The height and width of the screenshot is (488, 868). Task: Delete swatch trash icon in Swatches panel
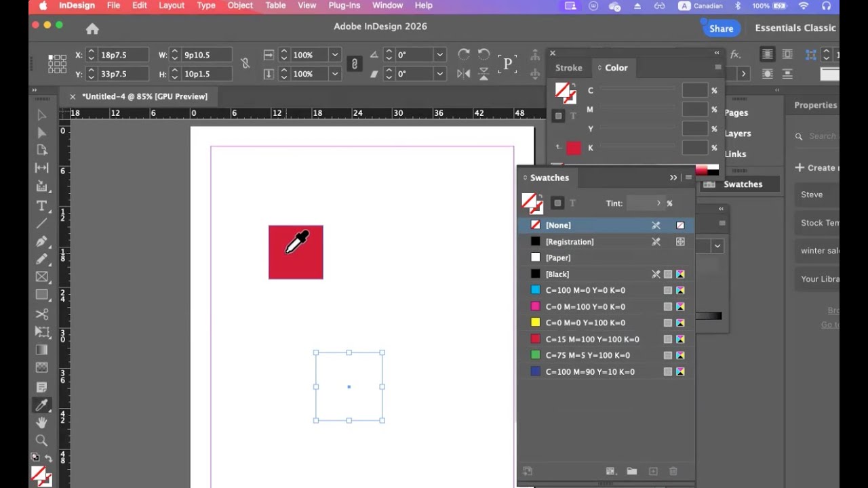(673, 471)
